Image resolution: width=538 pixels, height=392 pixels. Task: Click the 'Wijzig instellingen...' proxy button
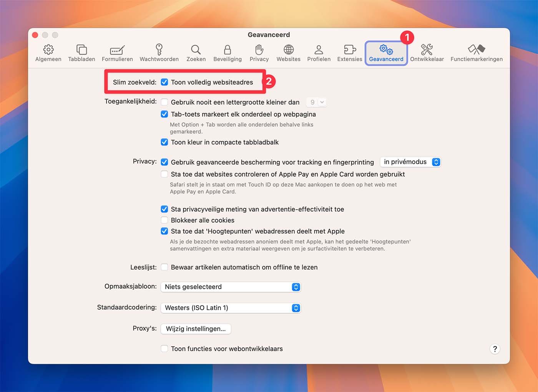[x=196, y=329]
